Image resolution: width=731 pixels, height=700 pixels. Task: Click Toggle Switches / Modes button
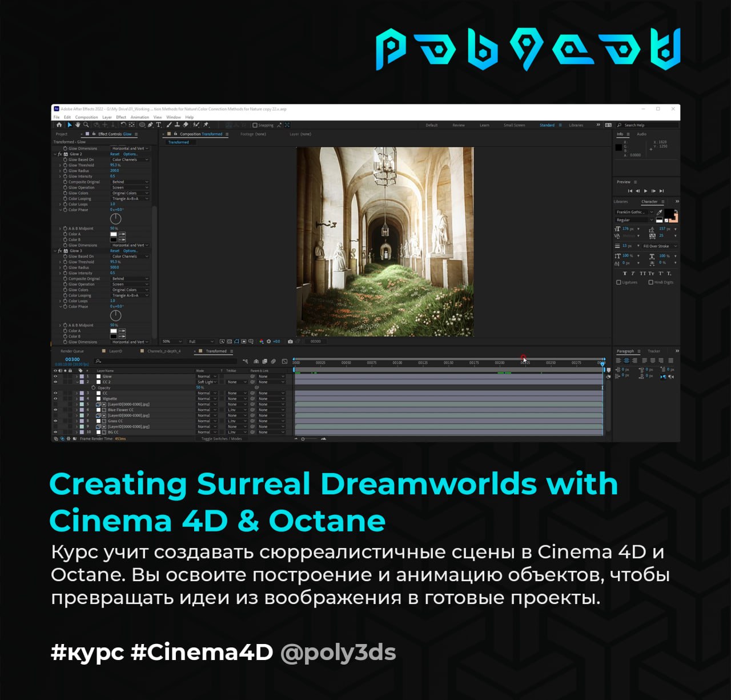(x=222, y=439)
